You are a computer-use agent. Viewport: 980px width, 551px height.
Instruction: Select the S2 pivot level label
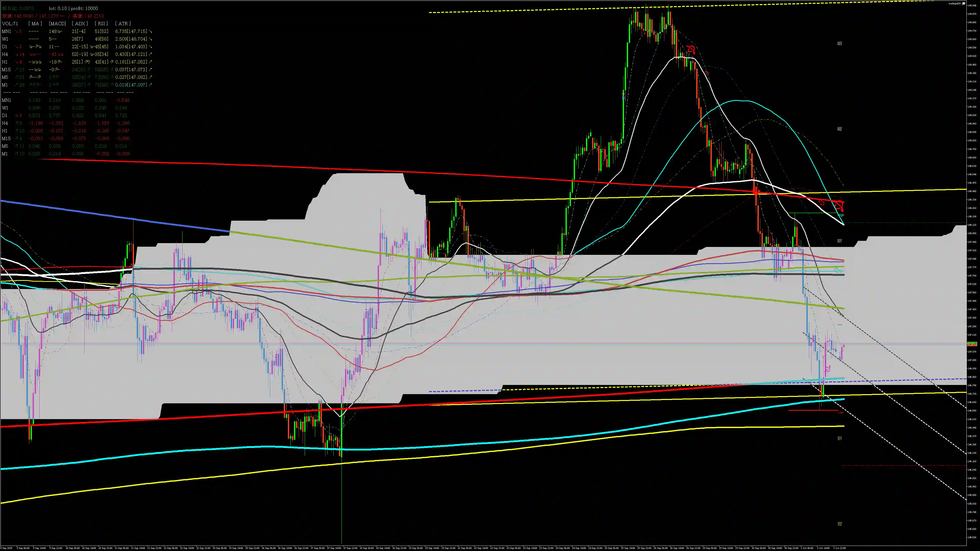(x=840, y=524)
